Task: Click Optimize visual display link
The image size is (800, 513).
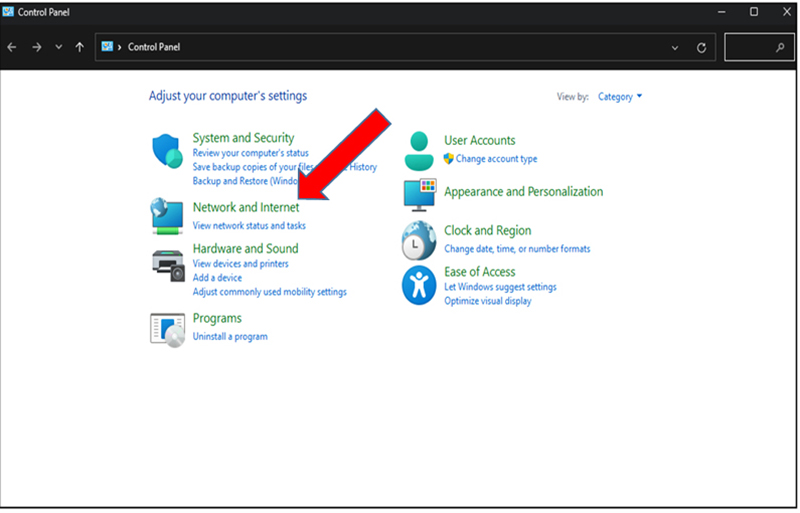Action: 488,301
